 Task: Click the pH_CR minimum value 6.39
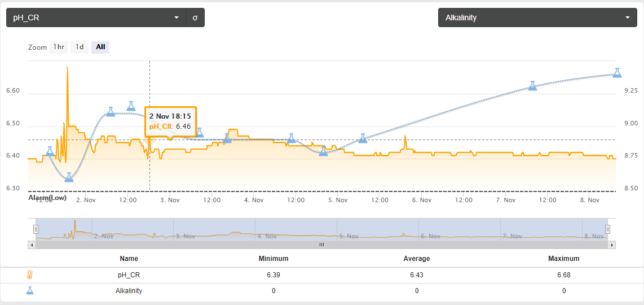pos(274,276)
